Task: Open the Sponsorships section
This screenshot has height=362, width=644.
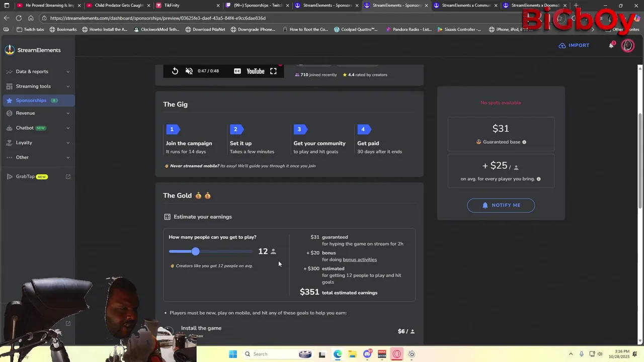Action: [x=38, y=100]
